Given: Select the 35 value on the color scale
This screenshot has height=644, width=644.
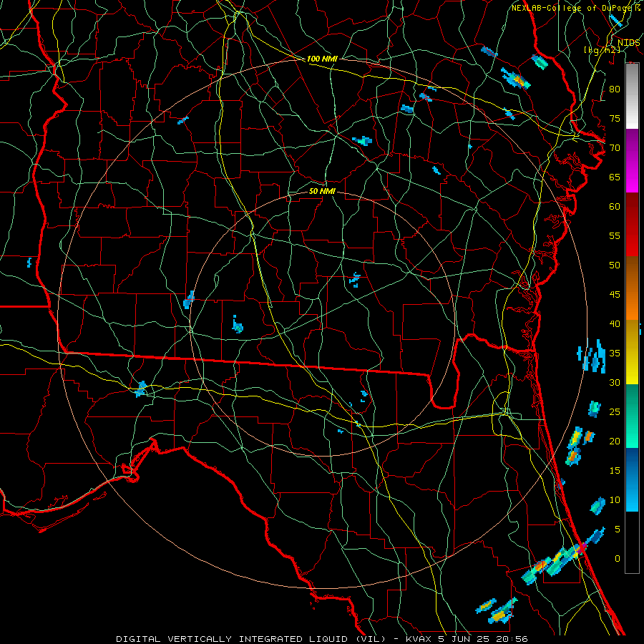Looking at the screenshot, I should click(615, 353).
